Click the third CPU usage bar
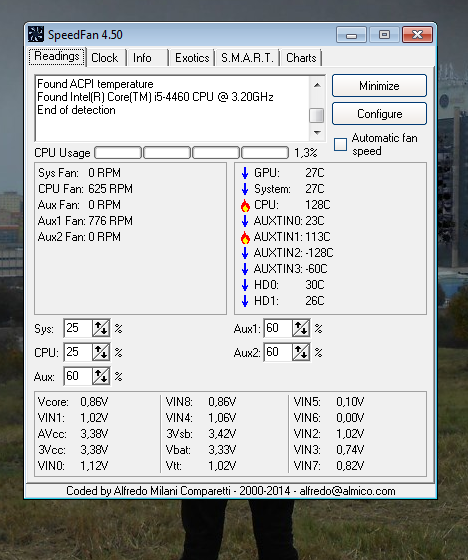This screenshot has width=468, height=560. click(x=216, y=152)
